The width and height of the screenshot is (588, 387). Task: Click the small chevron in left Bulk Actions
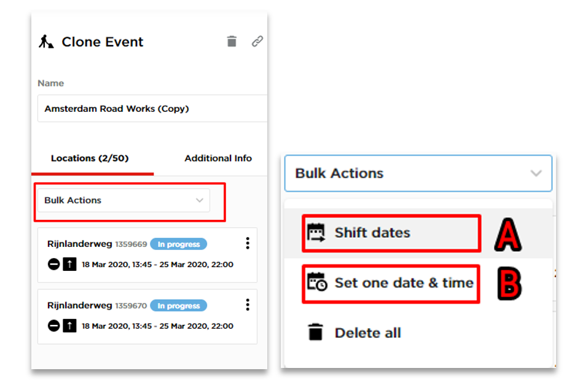200,200
